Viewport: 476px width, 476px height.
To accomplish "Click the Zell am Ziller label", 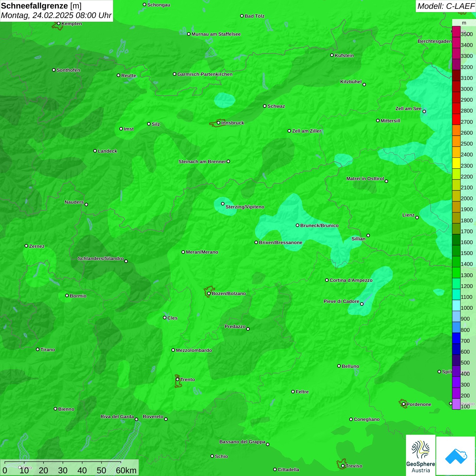I will coord(307,131).
